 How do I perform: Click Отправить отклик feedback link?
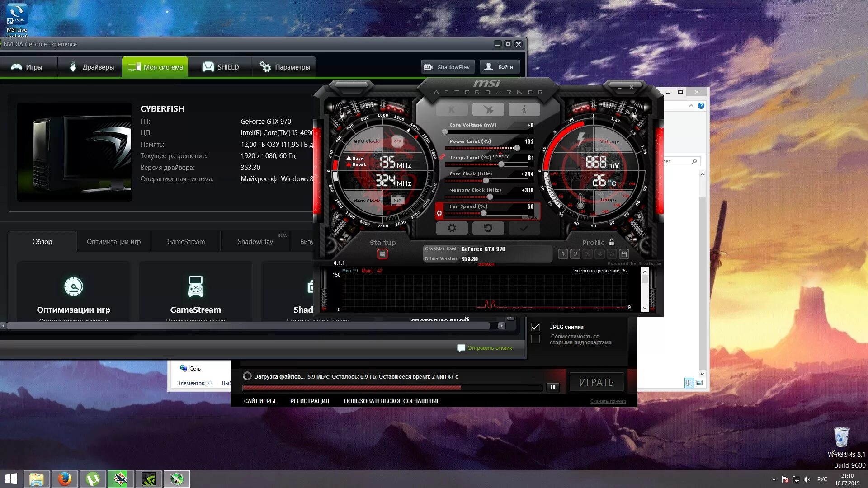pos(485,348)
